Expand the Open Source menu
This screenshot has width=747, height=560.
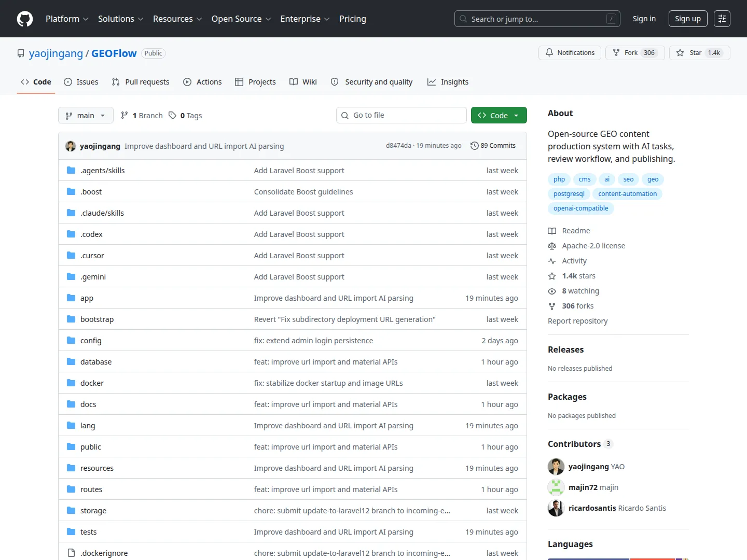click(x=241, y=19)
